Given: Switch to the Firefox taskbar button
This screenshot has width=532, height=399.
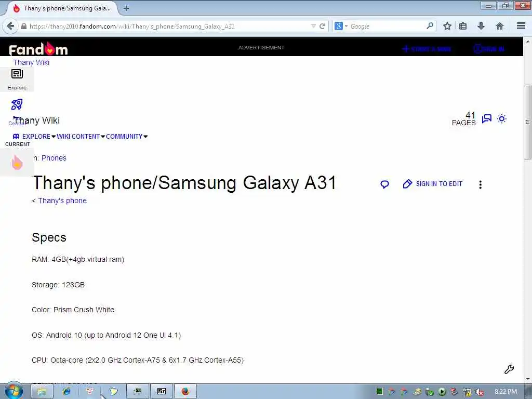Looking at the screenshot, I should [x=185, y=392].
